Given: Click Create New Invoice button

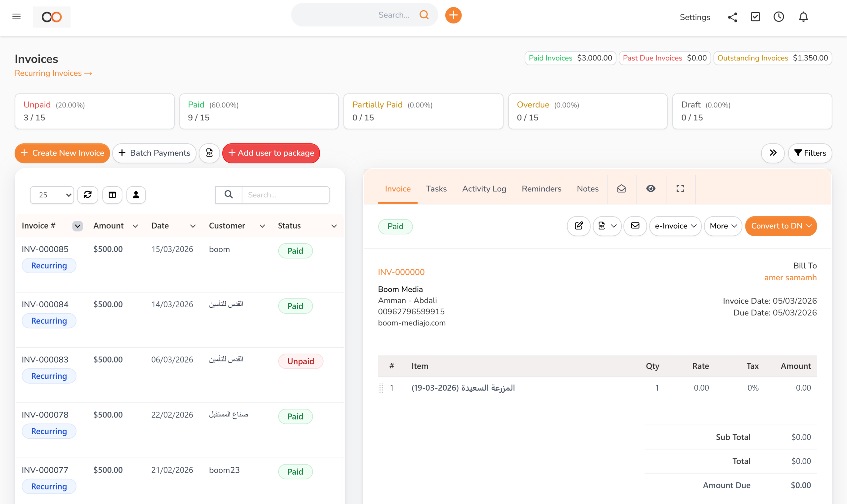Looking at the screenshot, I should point(62,153).
